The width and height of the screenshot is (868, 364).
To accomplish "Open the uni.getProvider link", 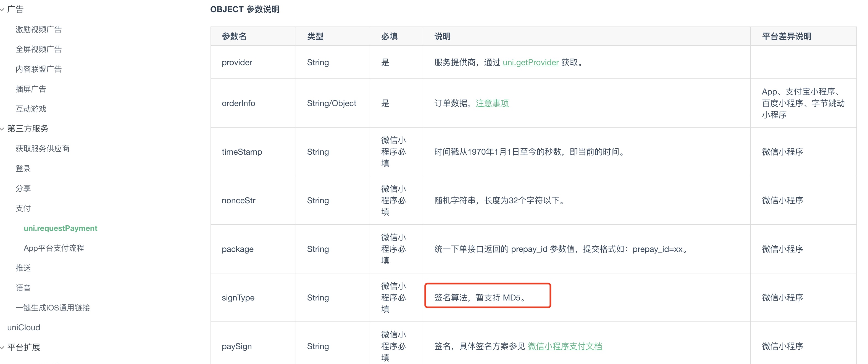I will 530,62.
